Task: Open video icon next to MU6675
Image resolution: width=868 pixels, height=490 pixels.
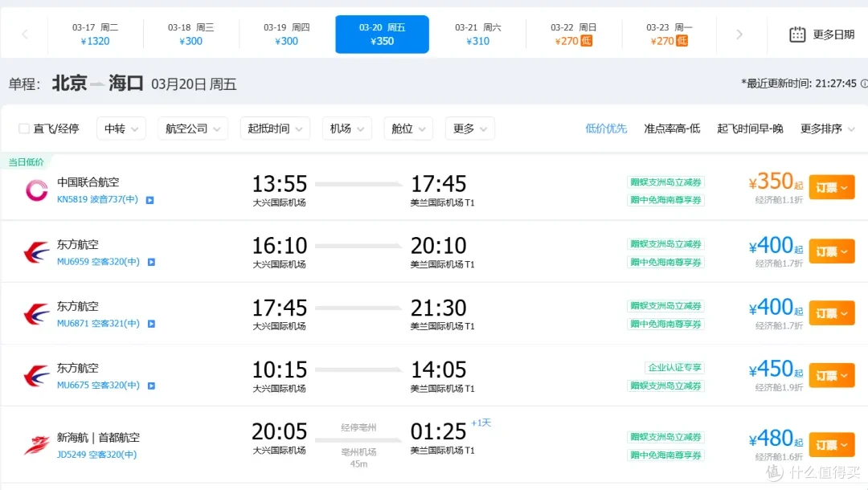Action: [151, 386]
